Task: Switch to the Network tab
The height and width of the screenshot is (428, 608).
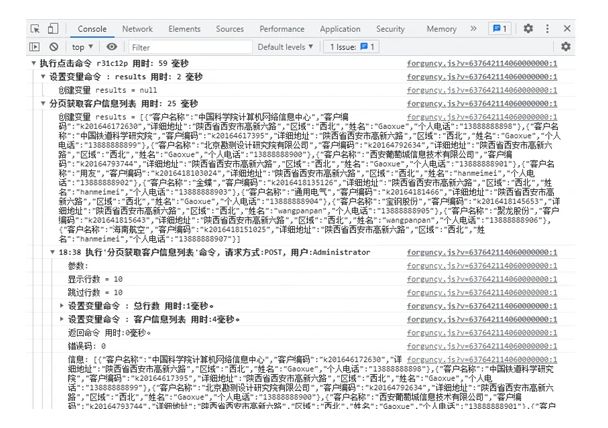Action: (x=137, y=29)
